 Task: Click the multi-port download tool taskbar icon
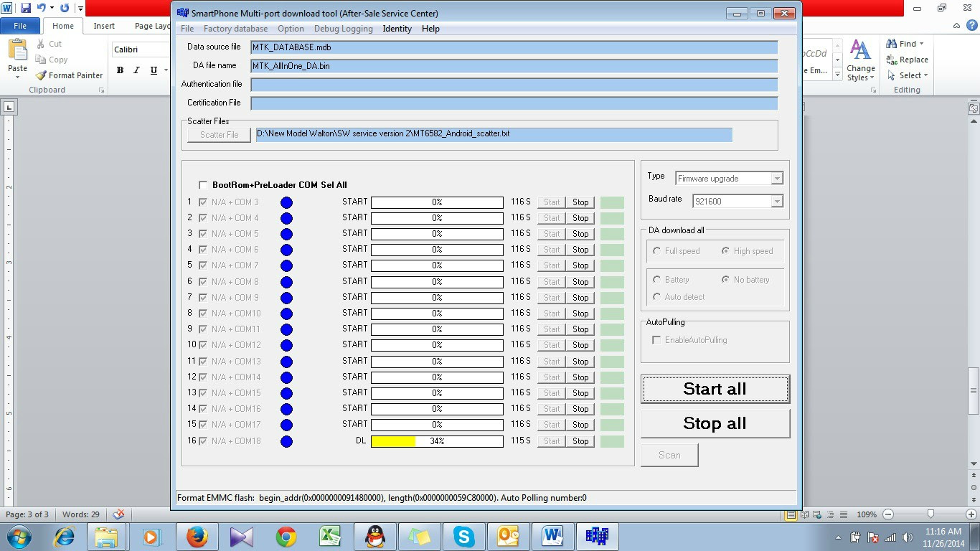click(597, 537)
